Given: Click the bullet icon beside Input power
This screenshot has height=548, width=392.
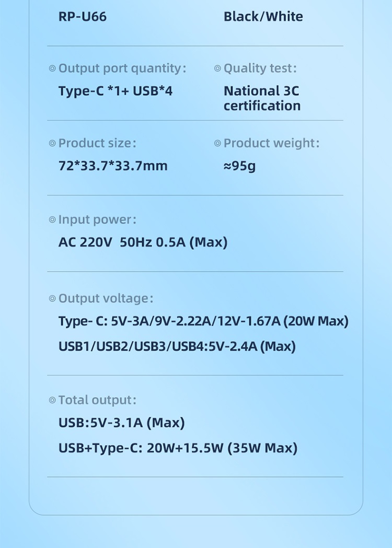Looking at the screenshot, I should pyautogui.click(x=52, y=220).
